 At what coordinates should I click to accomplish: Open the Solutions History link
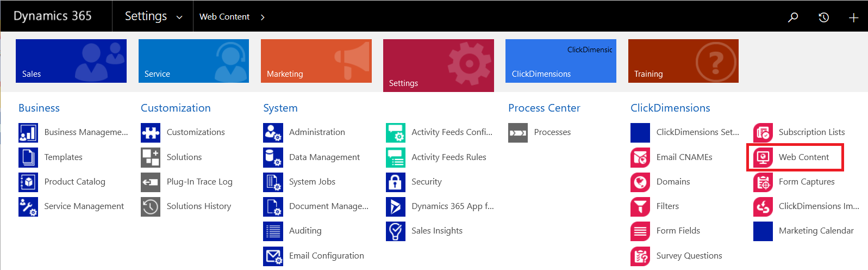199,206
